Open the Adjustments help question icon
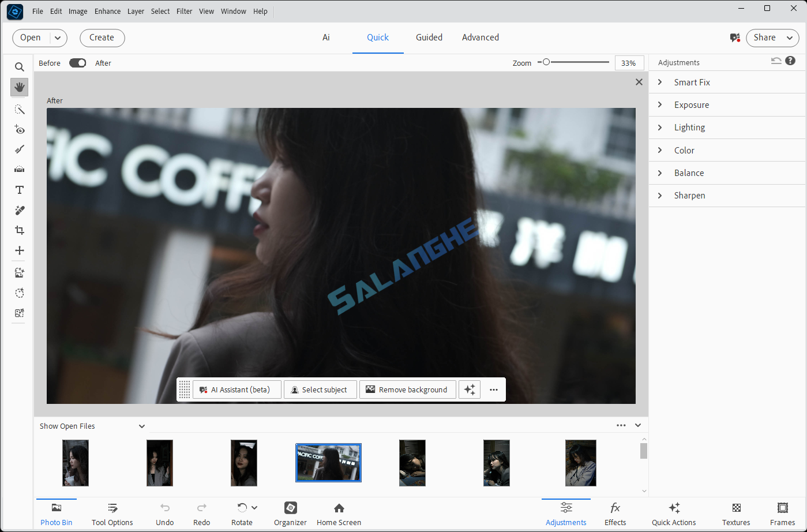The image size is (807, 532). click(x=790, y=61)
